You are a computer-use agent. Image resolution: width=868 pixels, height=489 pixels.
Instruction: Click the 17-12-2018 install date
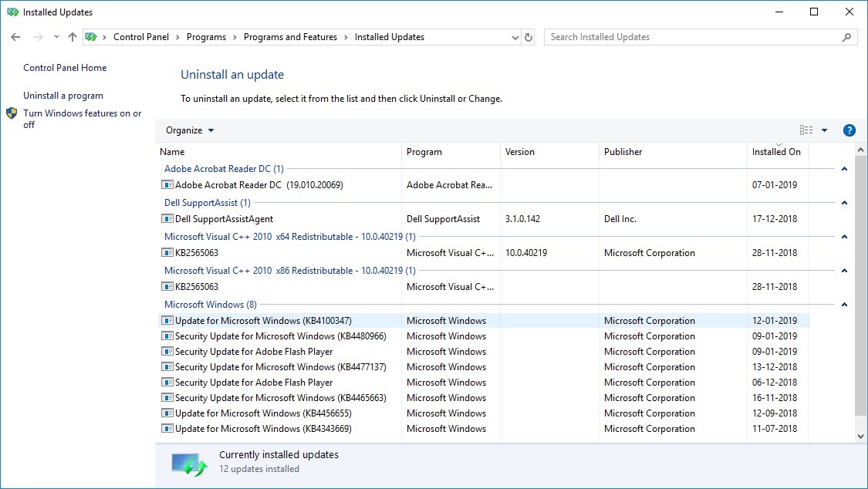[x=775, y=219]
